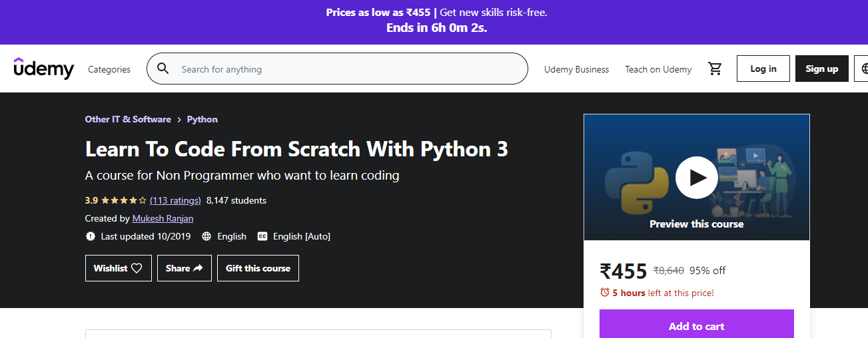The image size is (868, 338).
Task: Open the Categories menu
Action: [109, 69]
